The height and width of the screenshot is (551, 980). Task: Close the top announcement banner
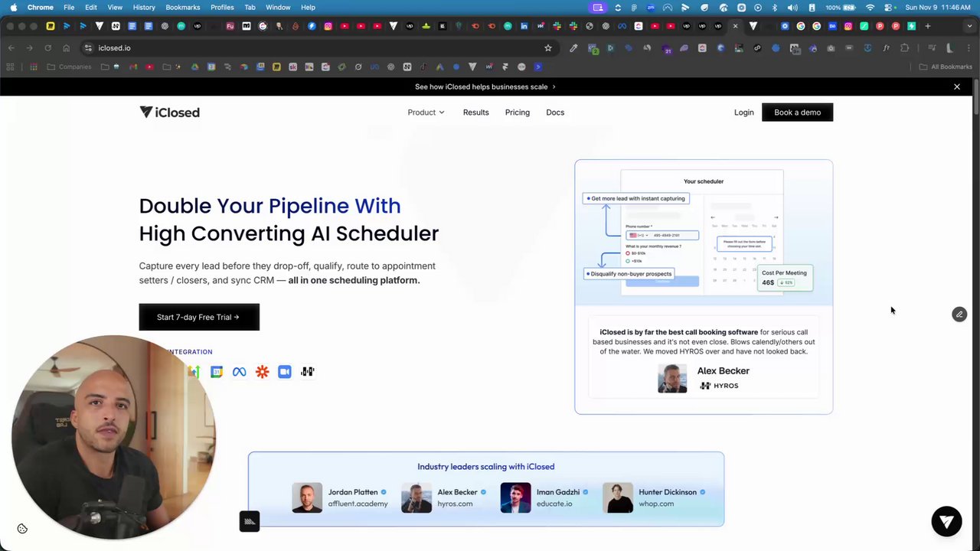(x=956, y=86)
